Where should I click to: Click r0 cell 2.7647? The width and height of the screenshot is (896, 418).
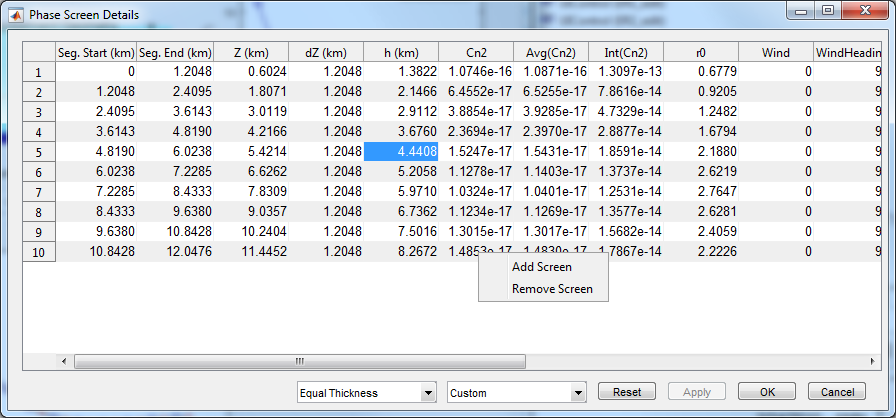pyautogui.click(x=701, y=191)
